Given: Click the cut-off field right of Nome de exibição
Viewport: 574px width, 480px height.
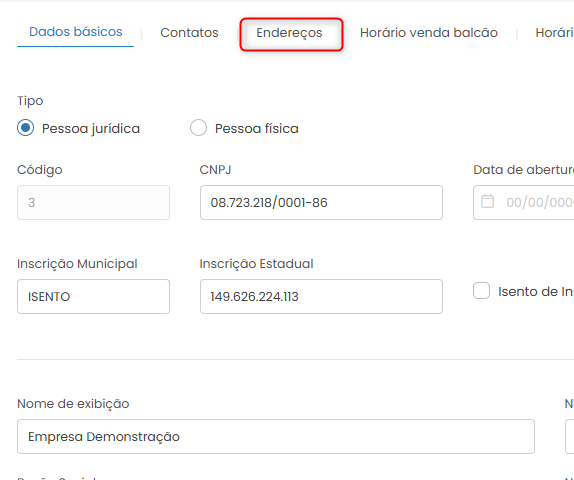Looking at the screenshot, I should tap(570, 436).
